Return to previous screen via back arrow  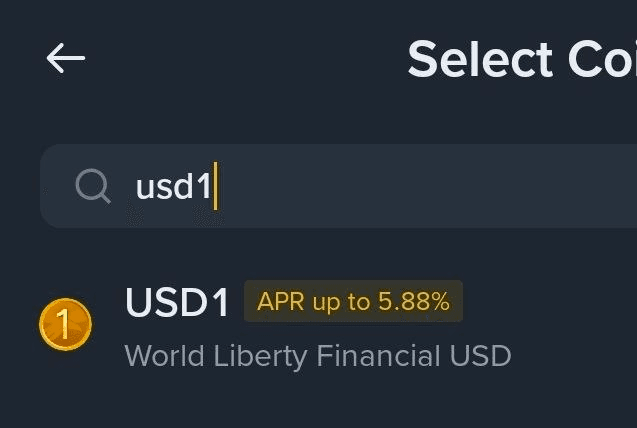(x=66, y=59)
